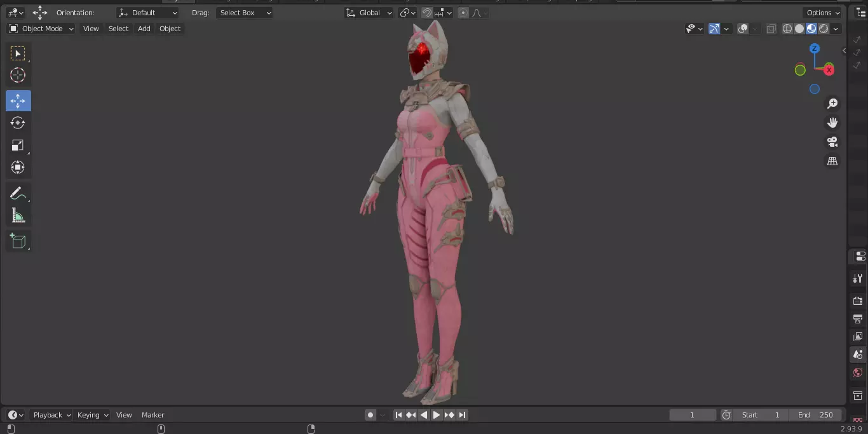Activate the 3D Cursor tool
This screenshot has width=868, height=434.
click(x=18, y=75)
